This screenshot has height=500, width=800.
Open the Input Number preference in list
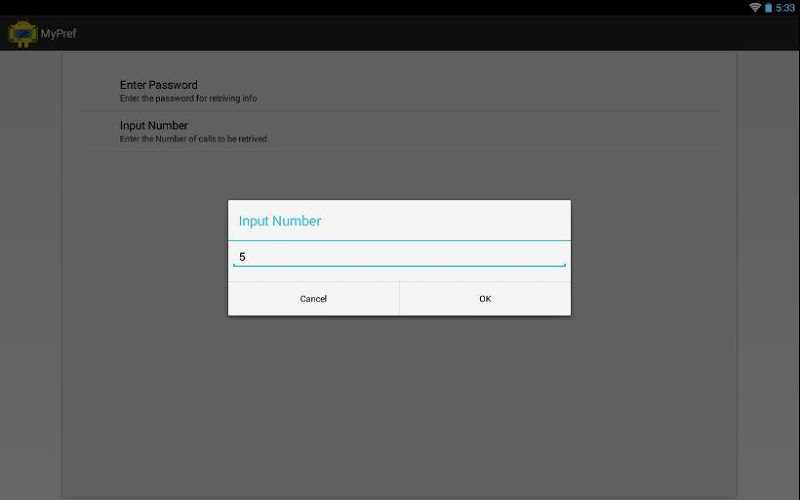[x=399, y=132]
